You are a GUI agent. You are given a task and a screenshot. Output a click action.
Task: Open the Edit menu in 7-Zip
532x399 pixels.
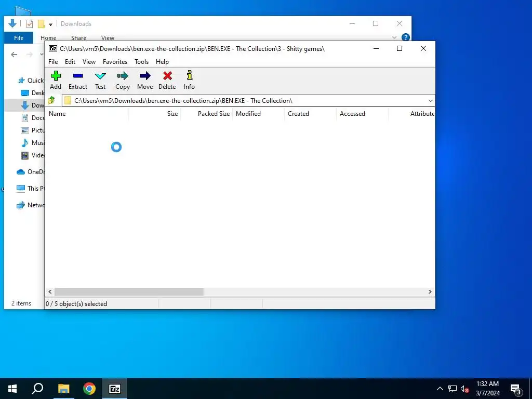pos(70,62)
